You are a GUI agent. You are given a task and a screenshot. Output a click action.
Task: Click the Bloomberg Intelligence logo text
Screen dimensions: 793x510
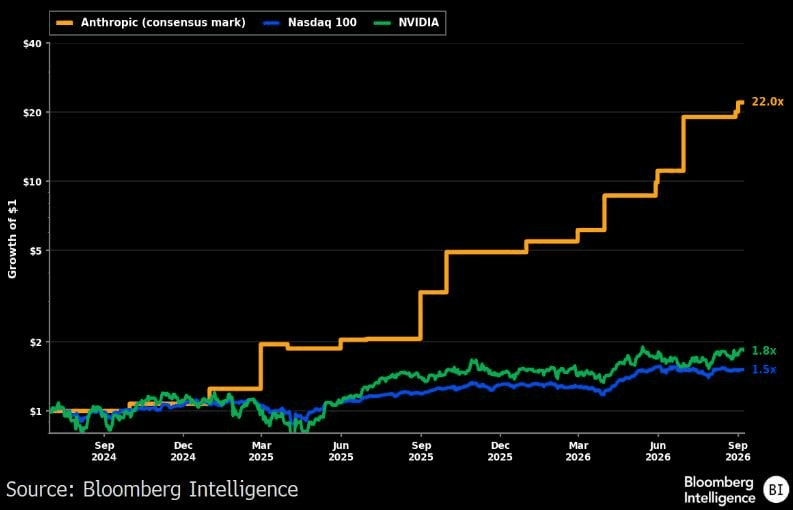720,490
